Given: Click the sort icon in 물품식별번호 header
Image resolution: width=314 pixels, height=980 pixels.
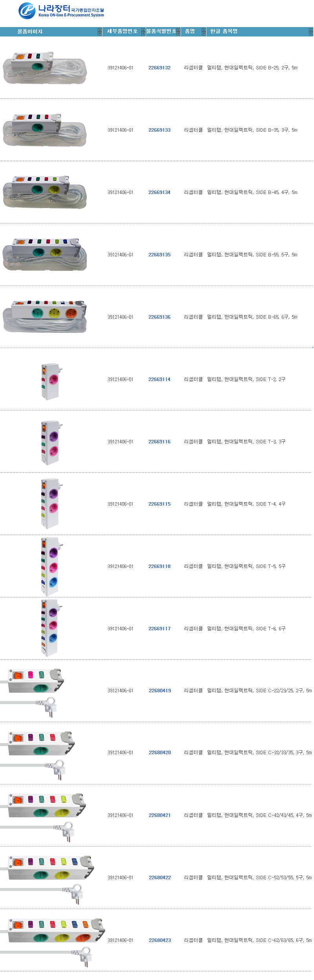Looking at the screenshot, I should pos(178,32).
